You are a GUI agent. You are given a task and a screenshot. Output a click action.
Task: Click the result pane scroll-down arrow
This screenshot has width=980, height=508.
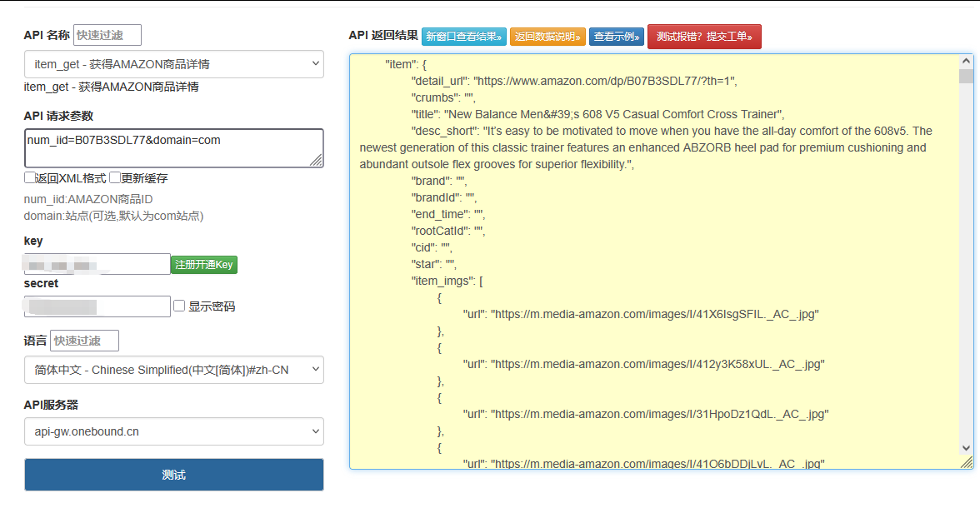click(967, 448)
